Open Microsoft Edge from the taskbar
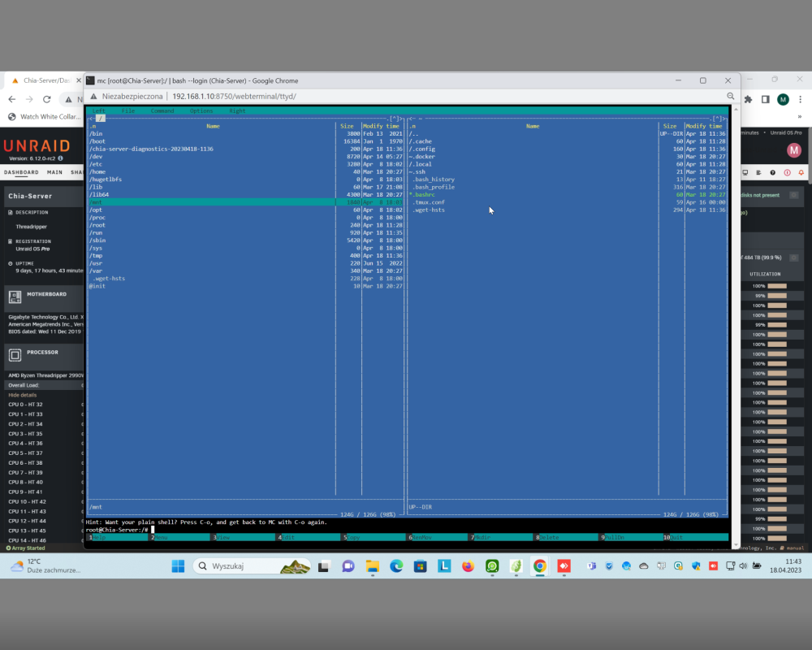This screenshot has height=650, width=812. (397, 566)
